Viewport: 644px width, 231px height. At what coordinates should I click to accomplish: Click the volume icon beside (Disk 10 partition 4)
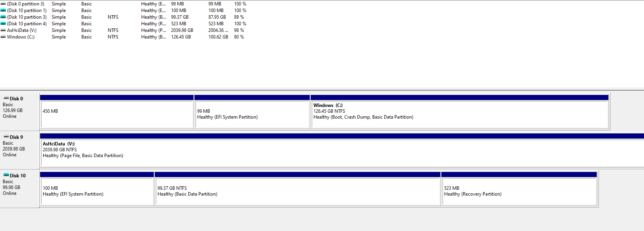click(3, 24)
